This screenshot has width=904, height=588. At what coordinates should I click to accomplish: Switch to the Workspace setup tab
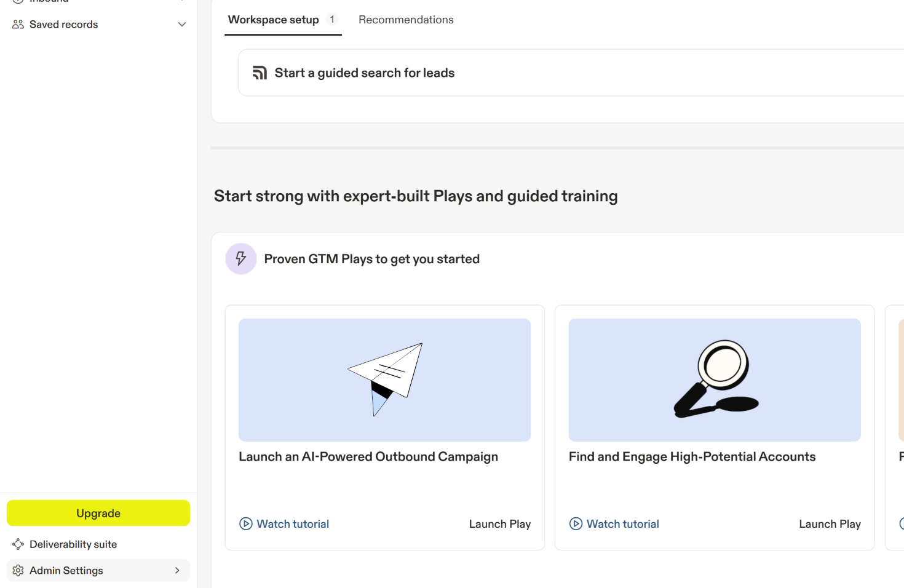274,20
